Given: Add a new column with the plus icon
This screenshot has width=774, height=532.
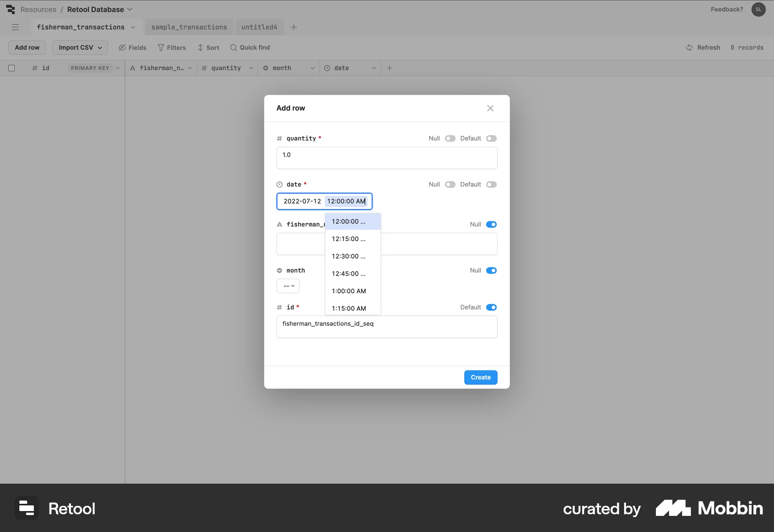Looking at the screenshot, I should pyautogui.click(x=389, y=68).
